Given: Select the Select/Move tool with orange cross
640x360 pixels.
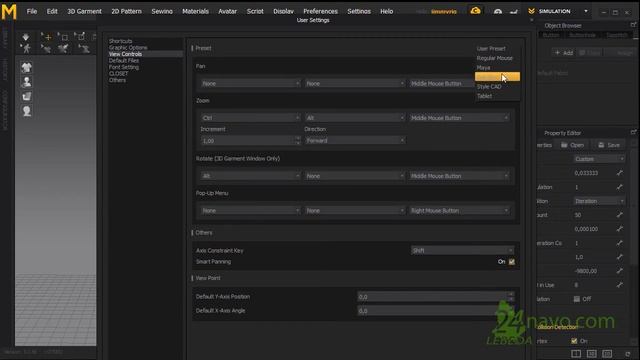Looking at the screenshot, I should tap(46, 37).
